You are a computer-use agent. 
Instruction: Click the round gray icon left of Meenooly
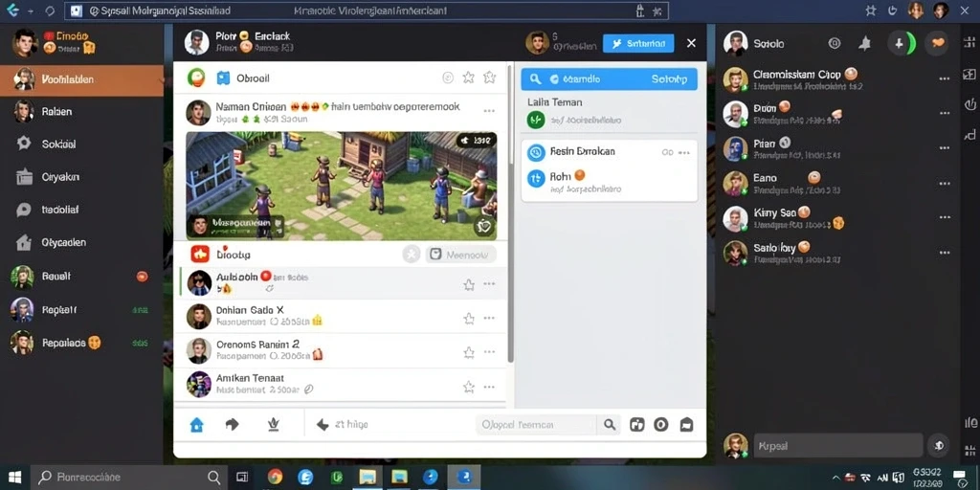tap(411, 255)
